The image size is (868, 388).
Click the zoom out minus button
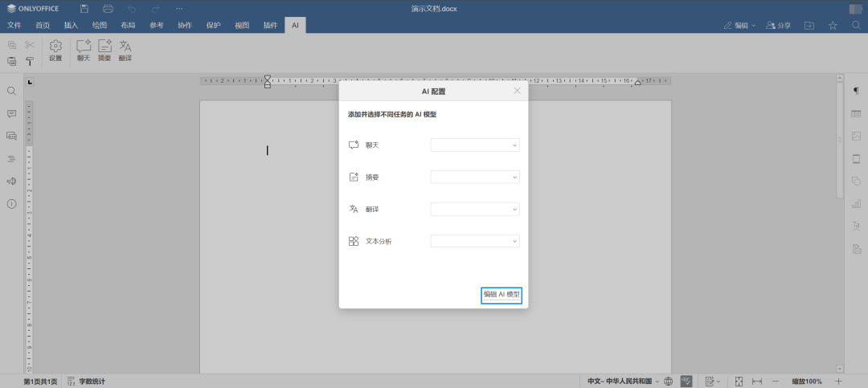[x=776, y=382]
